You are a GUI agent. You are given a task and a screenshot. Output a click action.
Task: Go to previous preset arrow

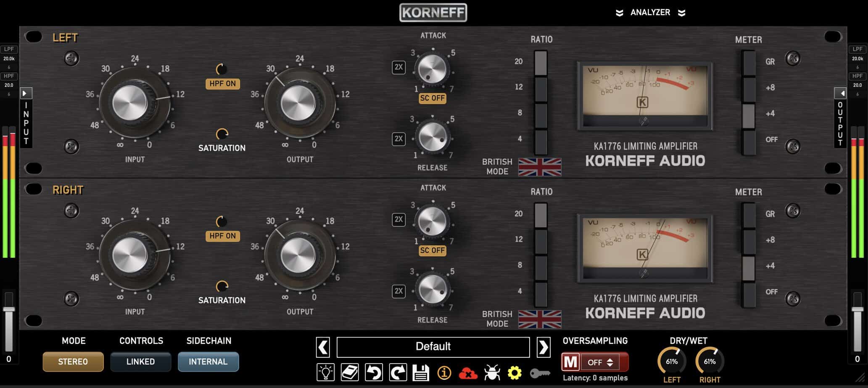point(323,347)
